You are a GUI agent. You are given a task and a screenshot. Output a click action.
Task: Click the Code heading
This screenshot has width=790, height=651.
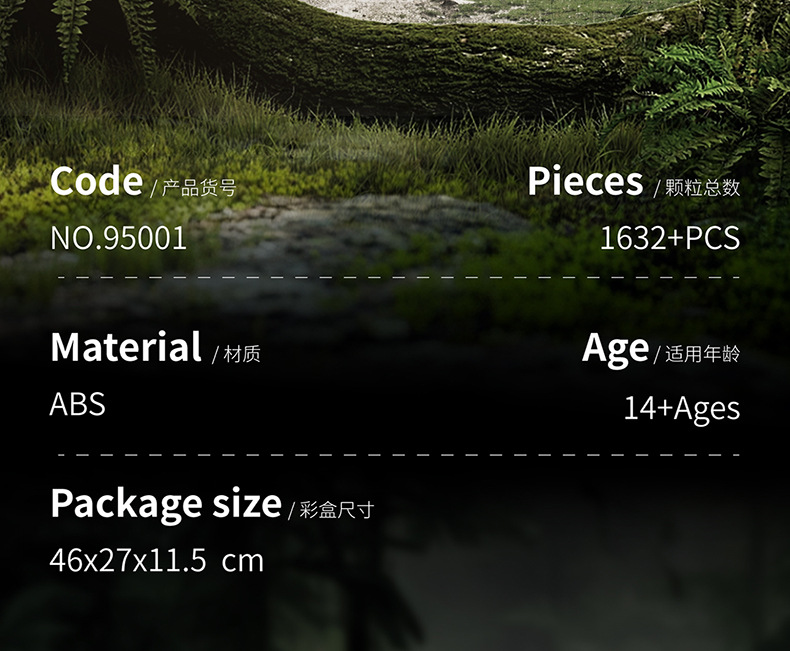pyautogui.click(x=96, y=182)
